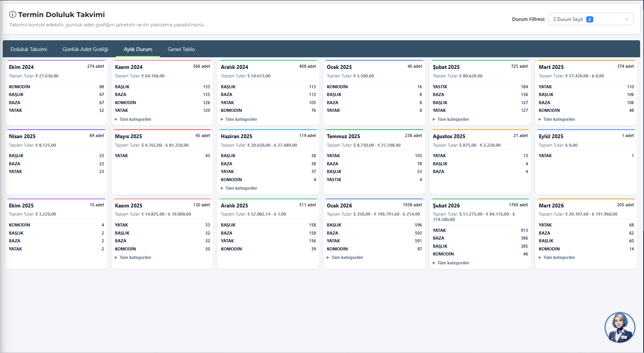Expand Tüm kategoriler under Aralık 2024
This screenshot has width=644, height=353.
[241, 119]
